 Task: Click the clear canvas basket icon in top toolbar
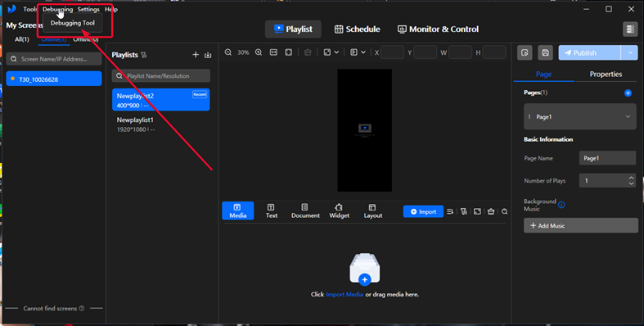pos(308,52)
